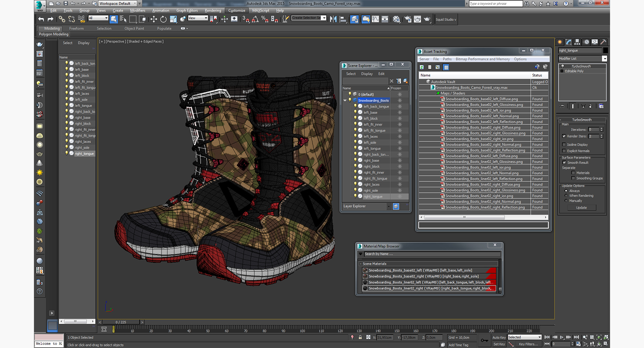
Task: Open the Hierarchy command panel tab
Action: point(577,42)
